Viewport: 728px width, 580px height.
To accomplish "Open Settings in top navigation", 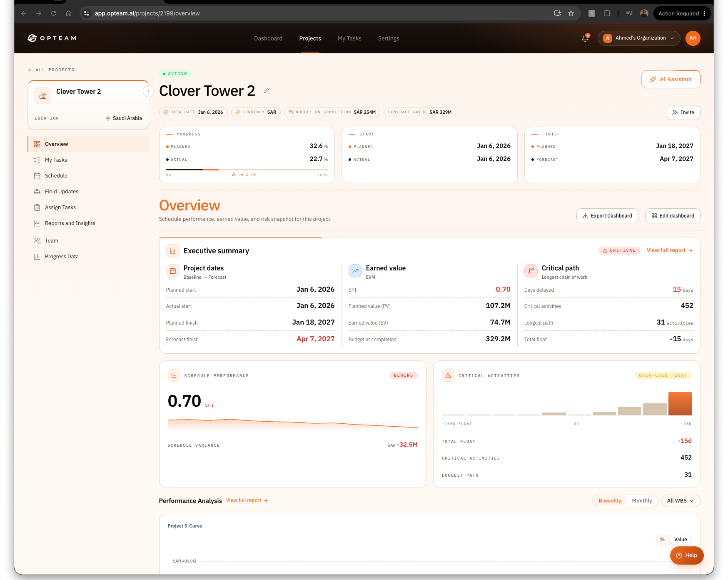I will coord(389,38).
